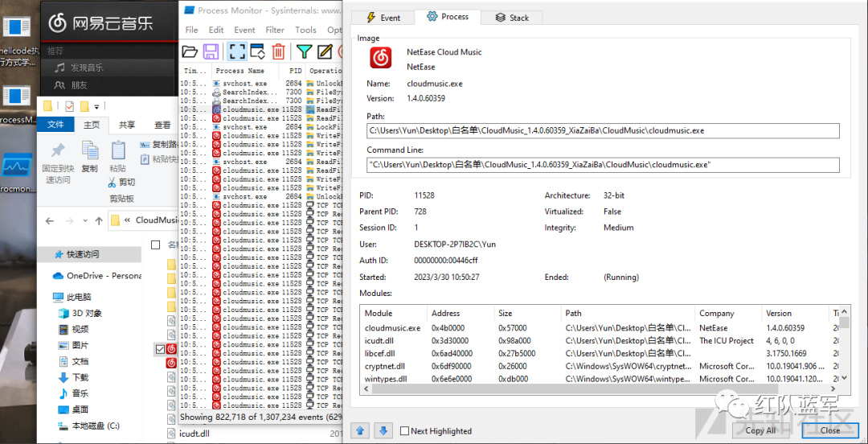868x444 pixels.
Task: Sort modules by the Size column header
Action: click(527, 313)
